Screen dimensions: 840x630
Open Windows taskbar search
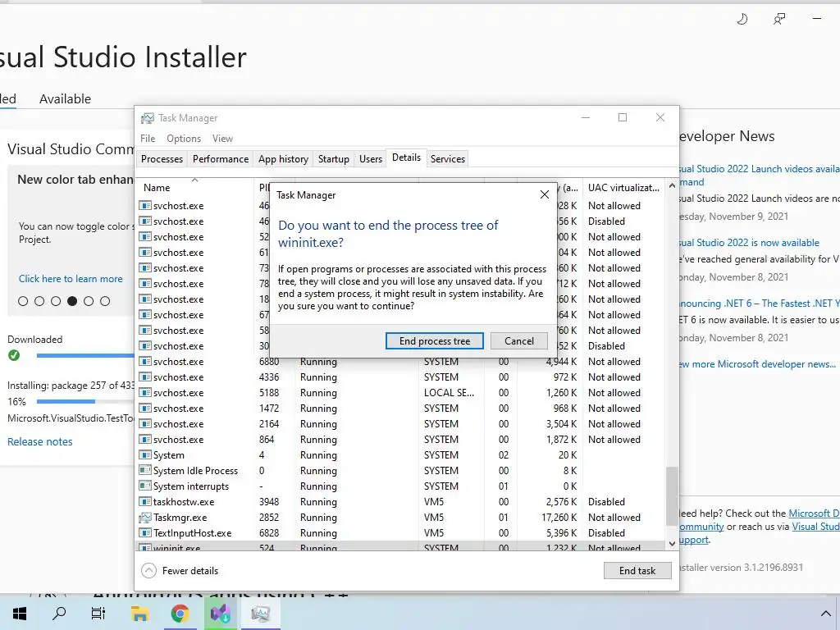(59, 614)
